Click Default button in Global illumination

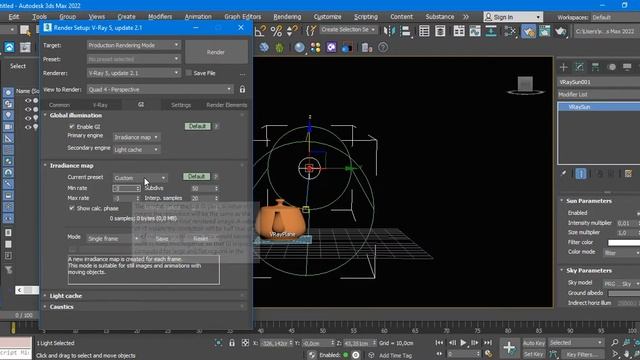pos(198,126)
